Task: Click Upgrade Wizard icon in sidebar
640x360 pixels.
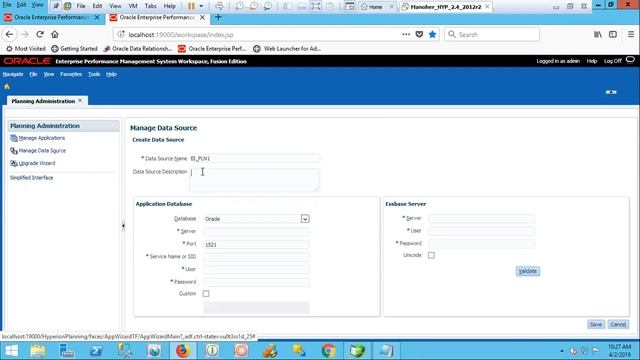Action: click(14, 163)
